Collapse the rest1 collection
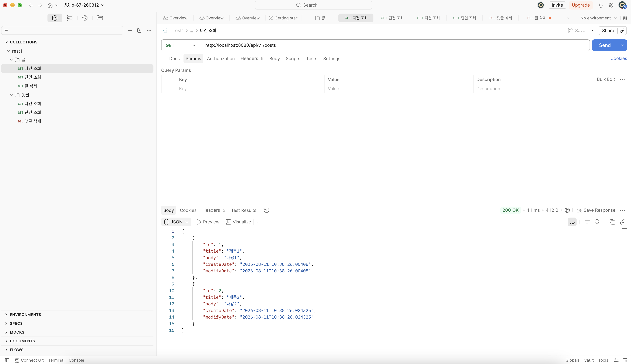 coord(8,51)
